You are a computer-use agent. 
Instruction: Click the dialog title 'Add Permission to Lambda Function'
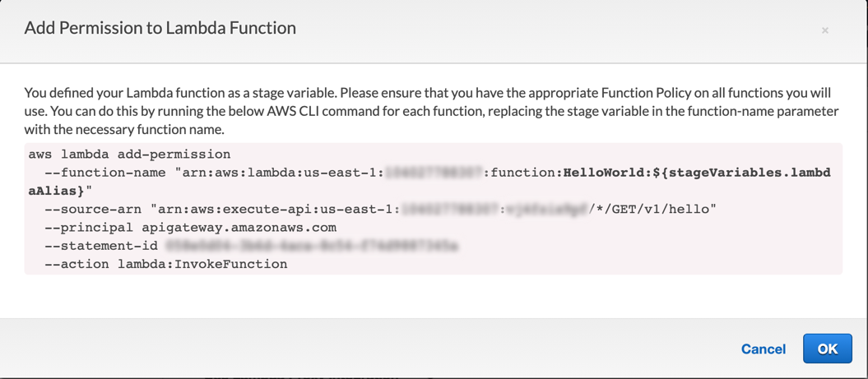click(160, 28)
